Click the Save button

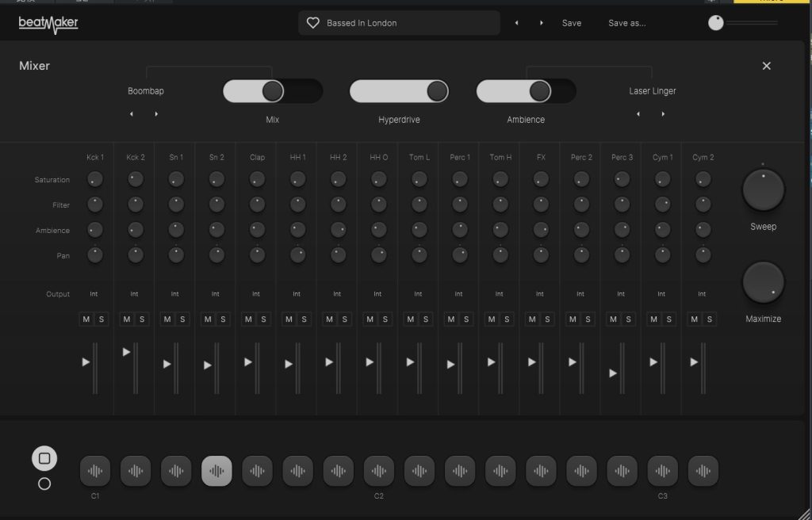point(571,23)
